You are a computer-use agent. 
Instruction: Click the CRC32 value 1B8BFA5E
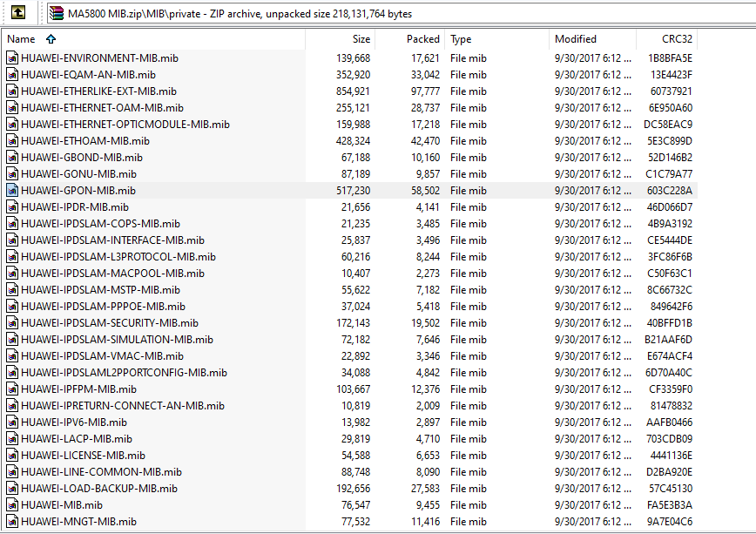(670, 58)
